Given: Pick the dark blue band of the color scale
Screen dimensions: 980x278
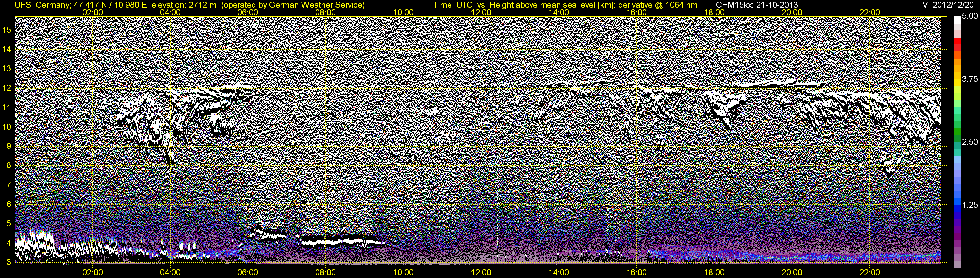Looking at the screenshot, I should pos(957,215).
